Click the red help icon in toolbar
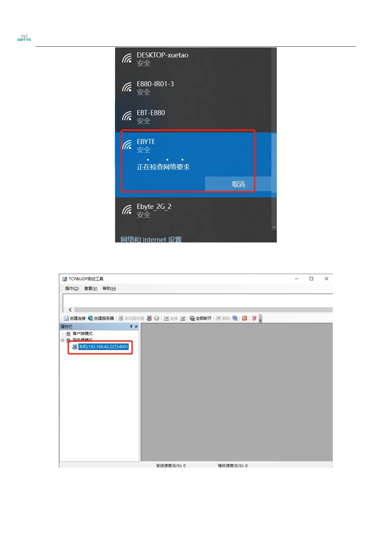 point(254,318)
